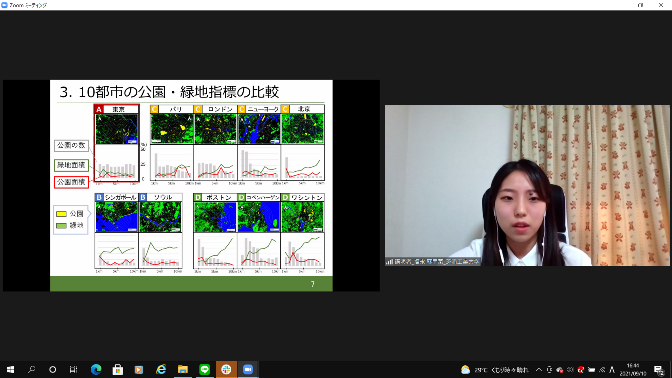This screenshot has height=378, width=672.
Task: Click the taskbar clock and date
Action: coord(633,370)
